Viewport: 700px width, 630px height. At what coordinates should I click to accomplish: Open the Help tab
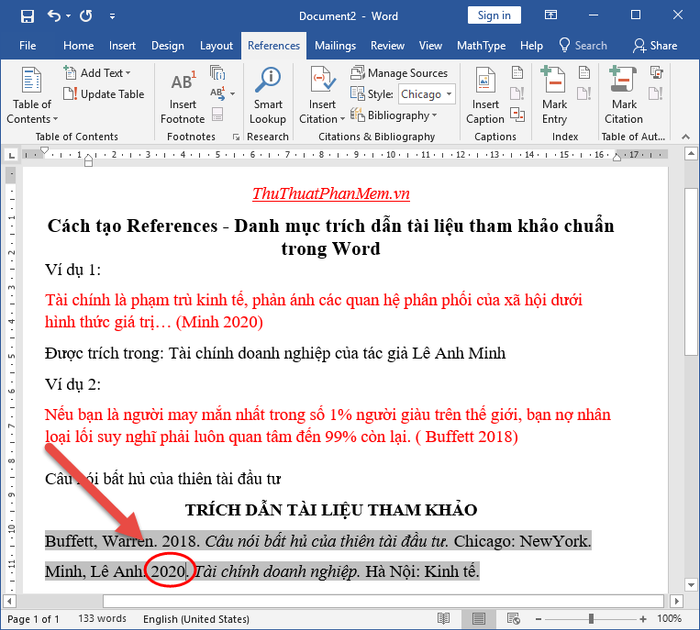(531, 46)
